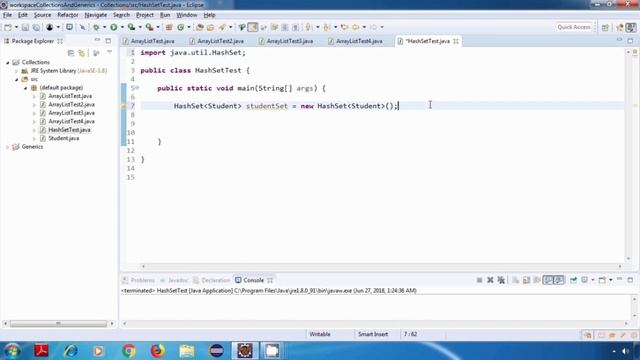
Task: Switch to the Declaration view tab
Action: pyautogui.click(x=212, y=280)
